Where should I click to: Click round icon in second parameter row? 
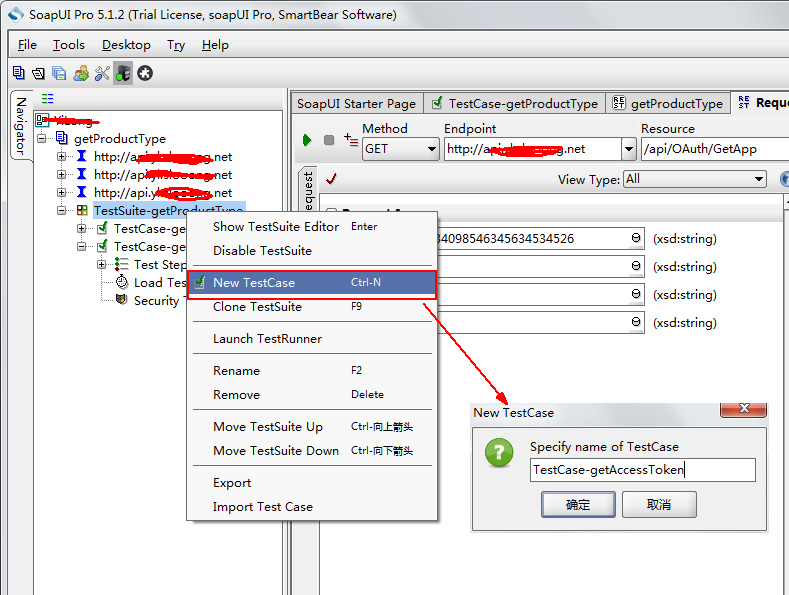click(x=636, y=265)
